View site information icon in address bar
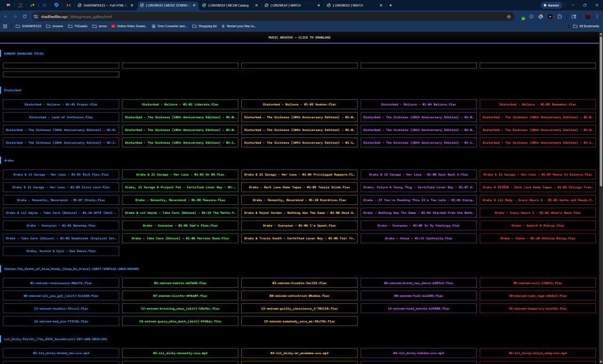 tap(35, 16)
